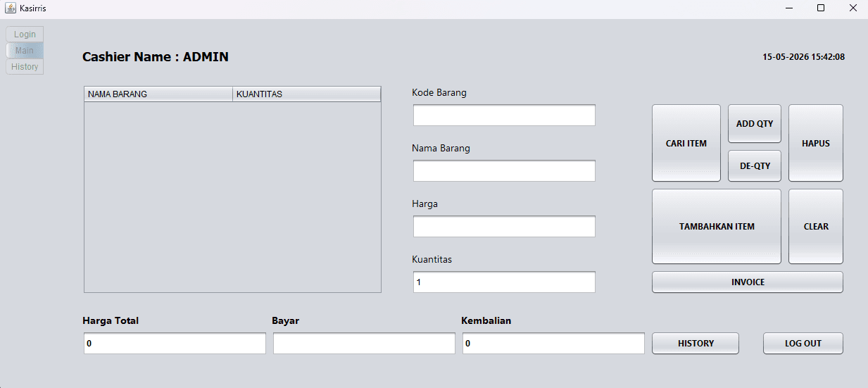Open the HISTORY button at the bottom
This screenshot has width=868, height=388.
[x=696, y=343]
